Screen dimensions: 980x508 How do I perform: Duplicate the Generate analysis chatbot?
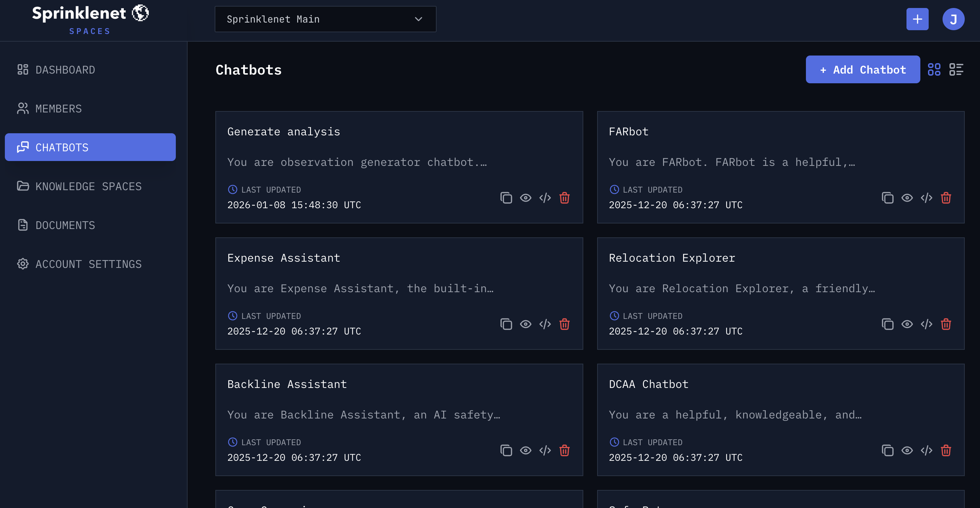click(x=506, y=198)
